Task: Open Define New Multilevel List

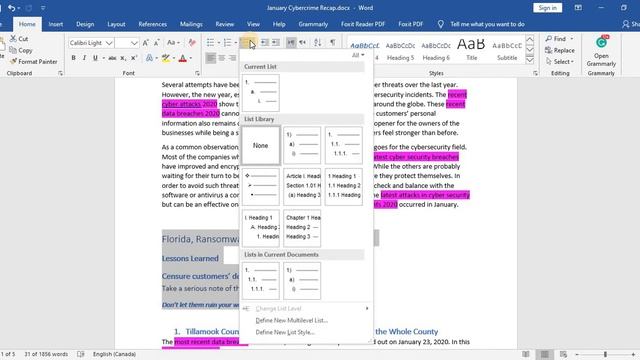Action: pyautogui.click(x=291, y=320)
